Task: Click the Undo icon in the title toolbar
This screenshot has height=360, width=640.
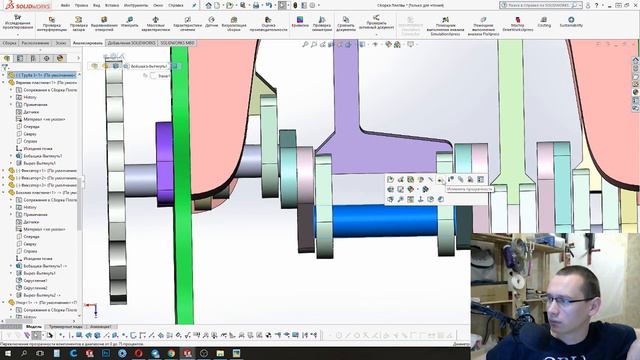Action: tap(269, 5)
